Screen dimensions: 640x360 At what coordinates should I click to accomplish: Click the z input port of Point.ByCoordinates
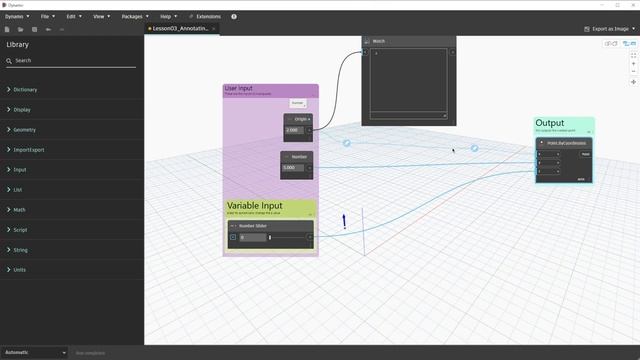click(548, 171)
